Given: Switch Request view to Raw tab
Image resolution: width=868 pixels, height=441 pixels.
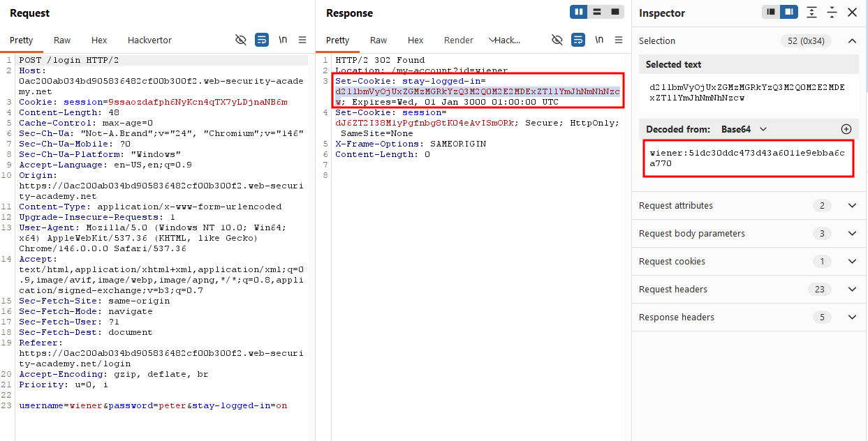Looking at the screenshot, I should [62, 40].
